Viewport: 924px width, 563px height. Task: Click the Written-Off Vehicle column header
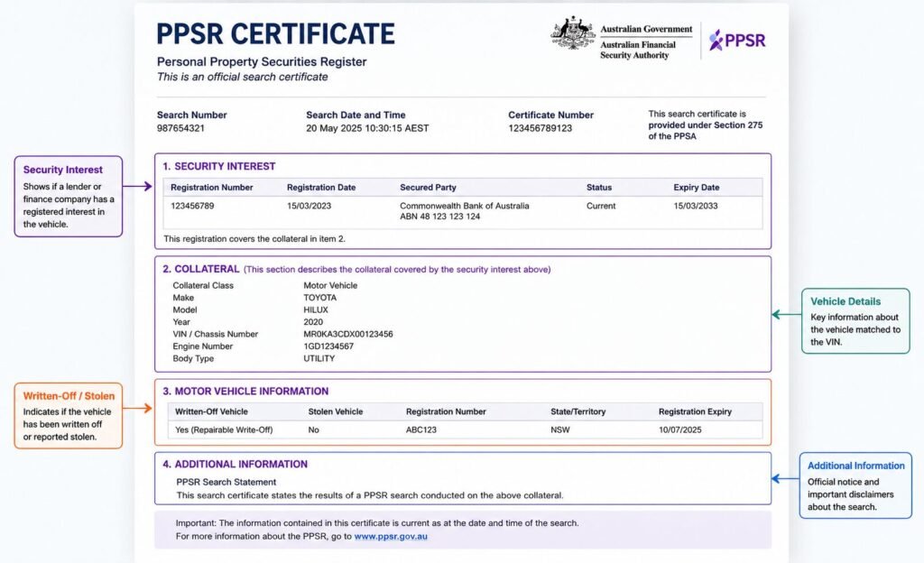click(211, 411)
